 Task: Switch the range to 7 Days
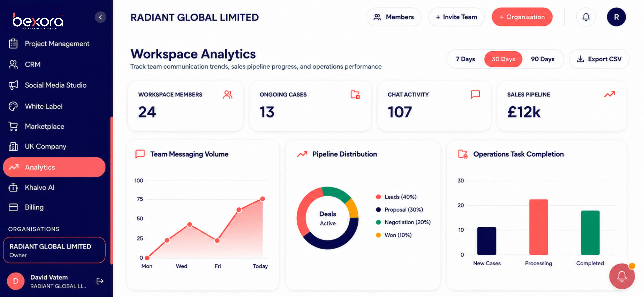[x=465, y=59]
